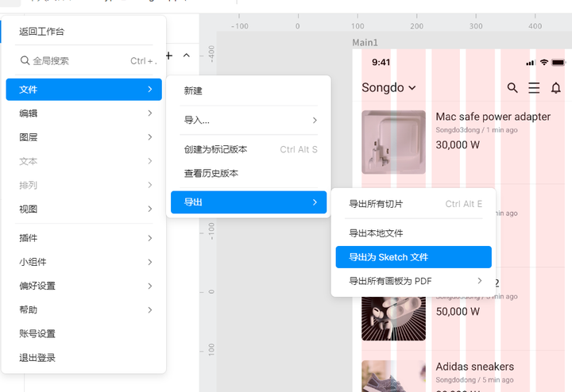Open the 导入... submenu
Viewport: 572px width, 392px height.
coord(249,121)
